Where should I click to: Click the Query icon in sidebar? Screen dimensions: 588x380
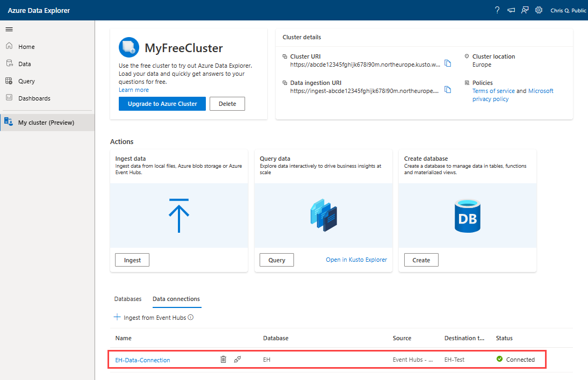pyautogui.click(x=9, y=81)
